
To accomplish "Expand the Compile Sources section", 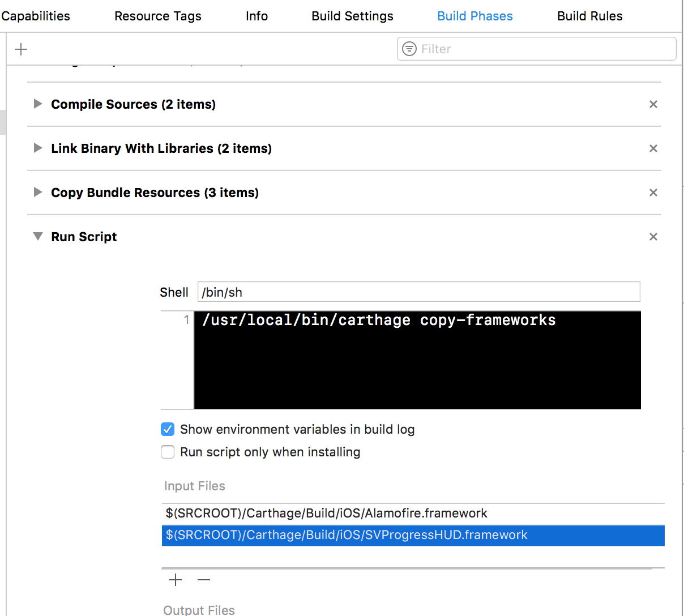I will pos(37,104).
